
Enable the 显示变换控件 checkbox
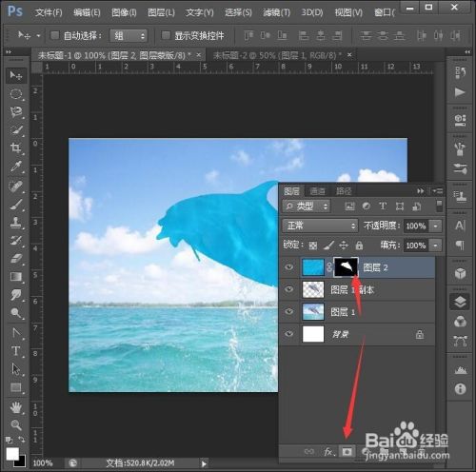coord(166,35)
